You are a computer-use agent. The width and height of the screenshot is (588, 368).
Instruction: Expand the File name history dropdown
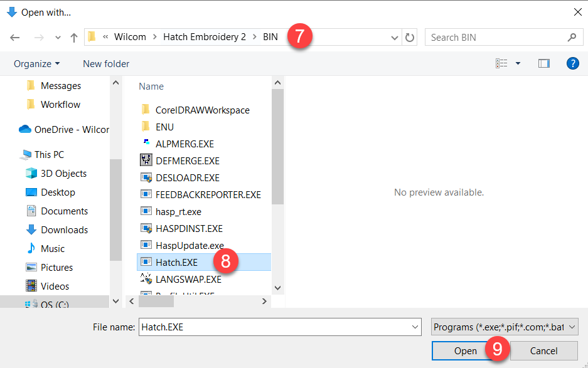tap(415, 327)
